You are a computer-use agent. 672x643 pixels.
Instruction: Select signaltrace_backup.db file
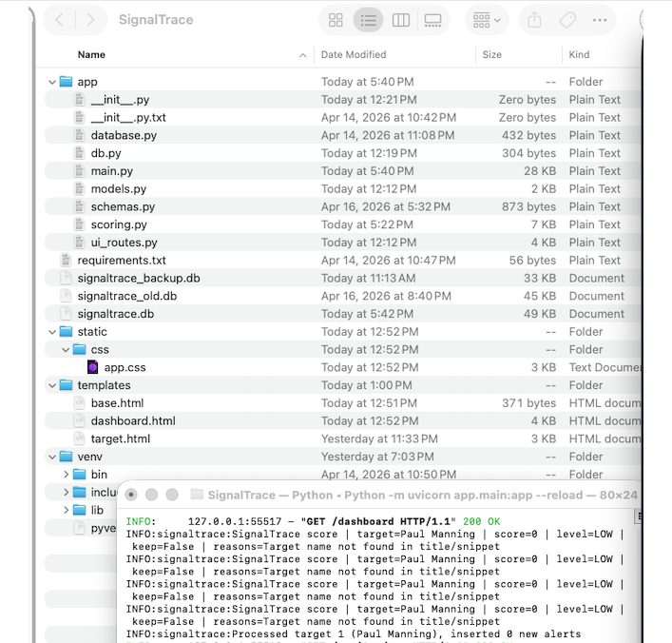point(342,278)
